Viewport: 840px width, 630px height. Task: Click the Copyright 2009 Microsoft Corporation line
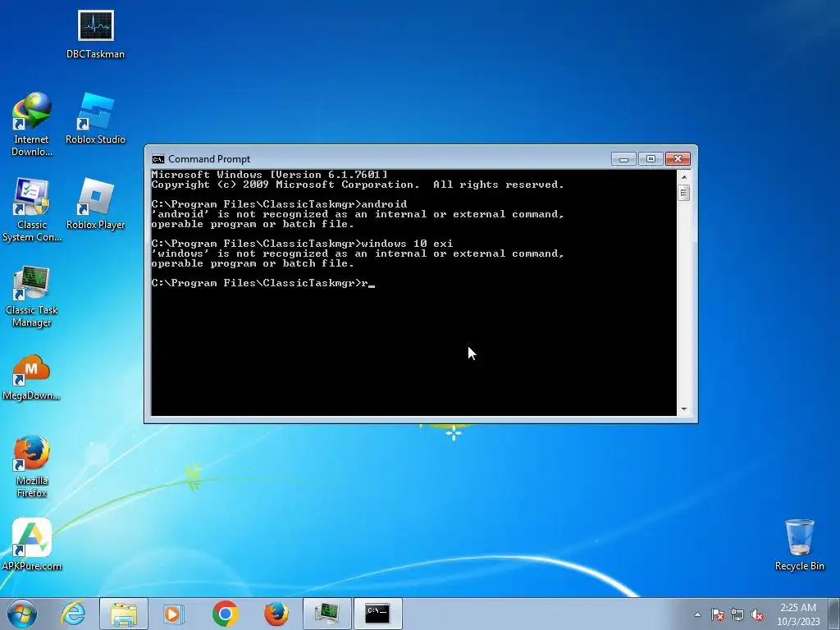[358, 185]
